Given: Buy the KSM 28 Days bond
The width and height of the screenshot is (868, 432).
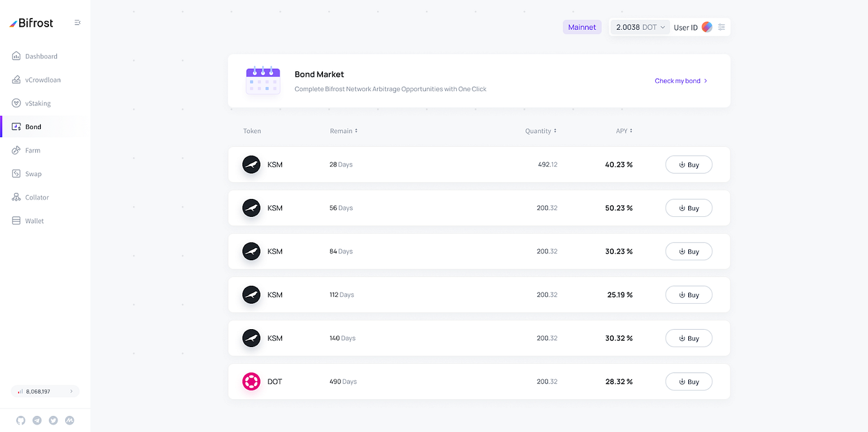Looking at the screenshot, I should [x=689, y=165].
